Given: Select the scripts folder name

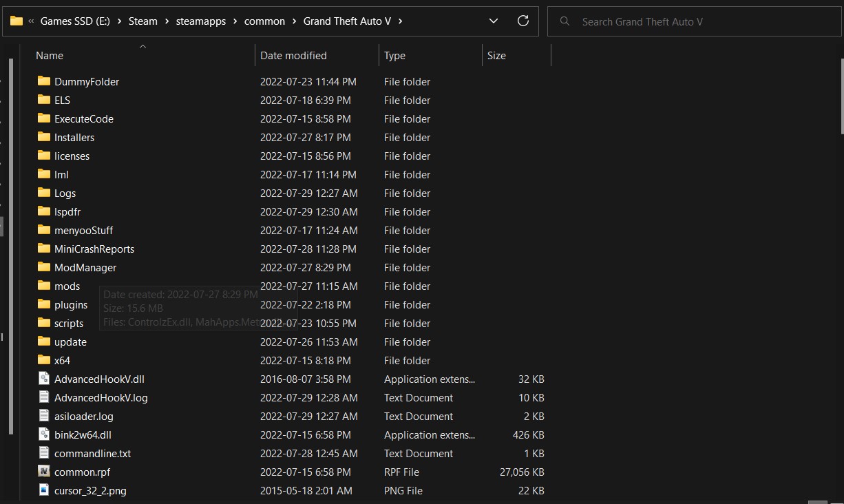Looking at the screenshot, I should [x=69, y=324].
